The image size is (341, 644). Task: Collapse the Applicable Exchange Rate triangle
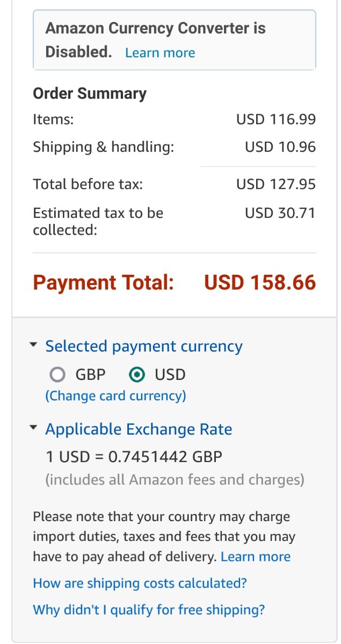(33, 428)
